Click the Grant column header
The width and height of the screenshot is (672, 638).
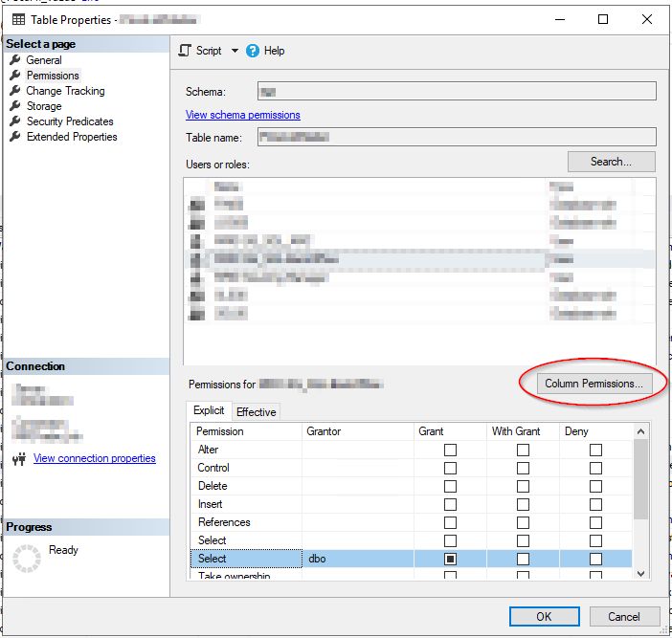click(x=450, y=431)
